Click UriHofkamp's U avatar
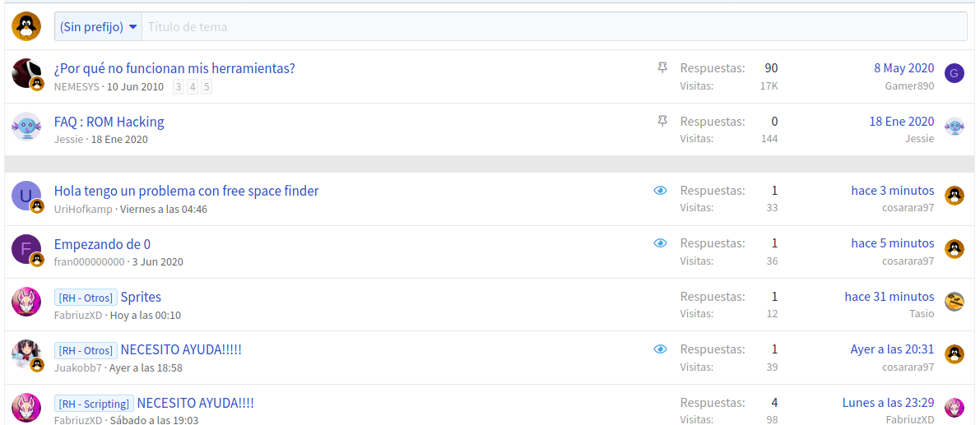Viewport: 980px width, 425px height. click(x=26, y=196)
